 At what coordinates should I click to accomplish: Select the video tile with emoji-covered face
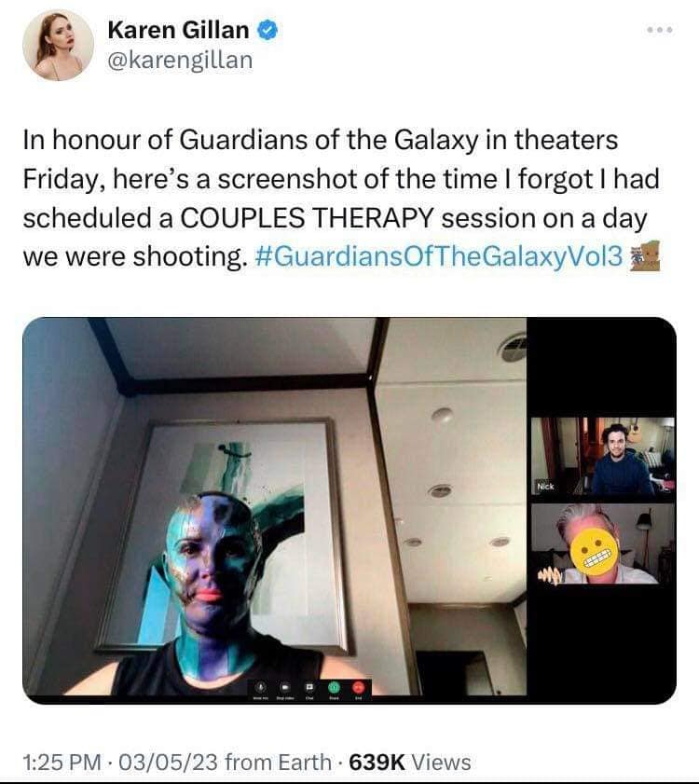click(x=602, y=544)
